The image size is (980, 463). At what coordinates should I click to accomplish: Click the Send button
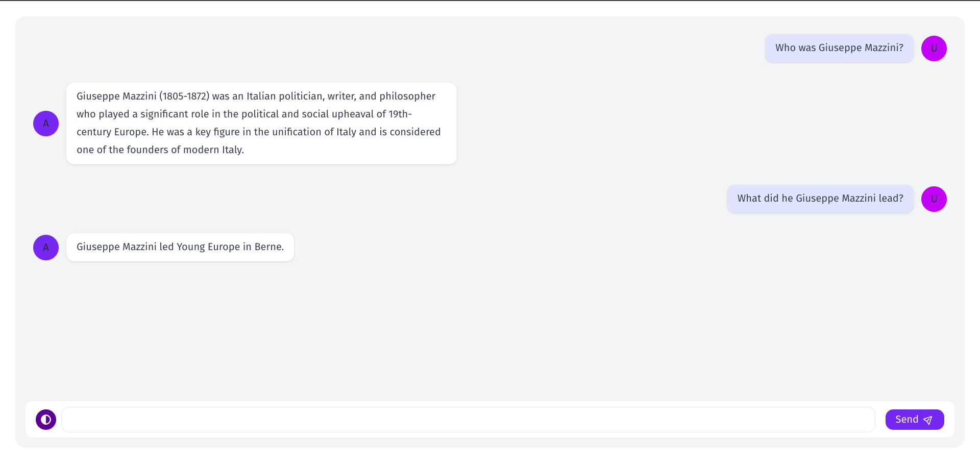(x=914, y=420)
